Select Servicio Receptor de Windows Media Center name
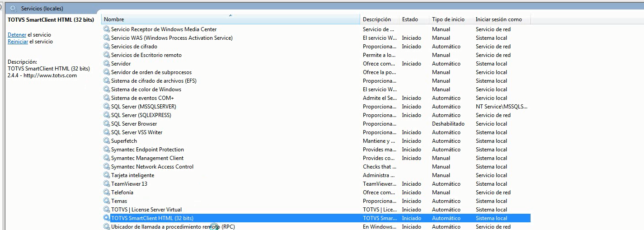 pos(164,29)
